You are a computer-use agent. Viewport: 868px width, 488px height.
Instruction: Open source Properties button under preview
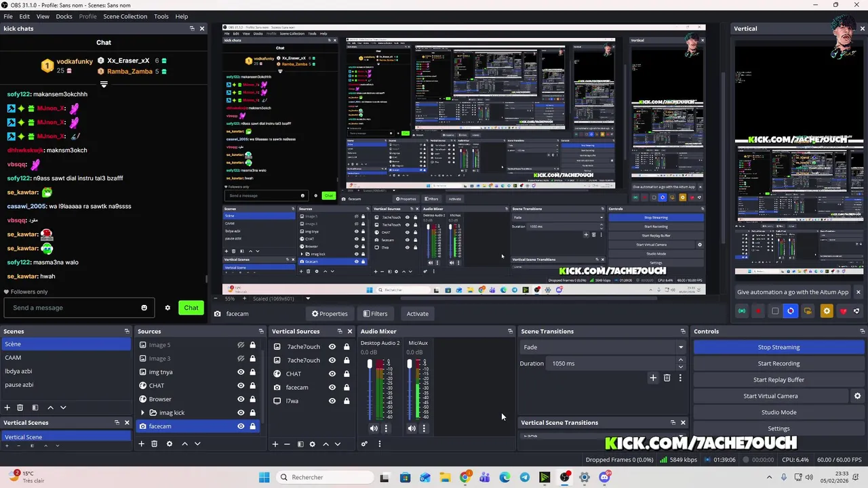tap(330, 314)
